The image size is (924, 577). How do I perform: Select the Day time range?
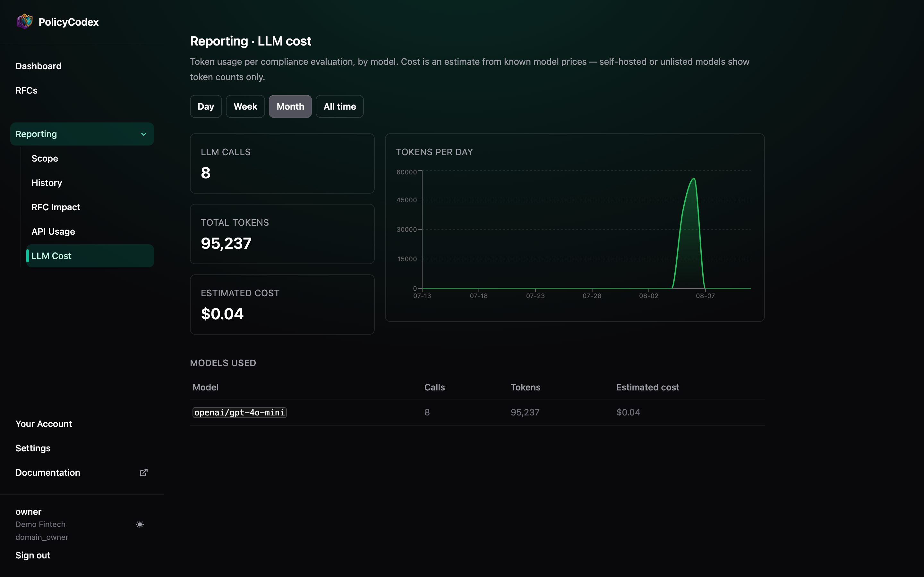coord(206,106)
